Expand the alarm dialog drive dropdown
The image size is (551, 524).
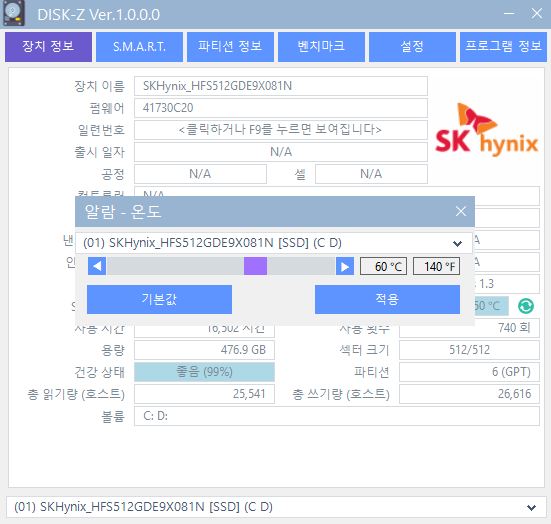[x=457, y=243]
